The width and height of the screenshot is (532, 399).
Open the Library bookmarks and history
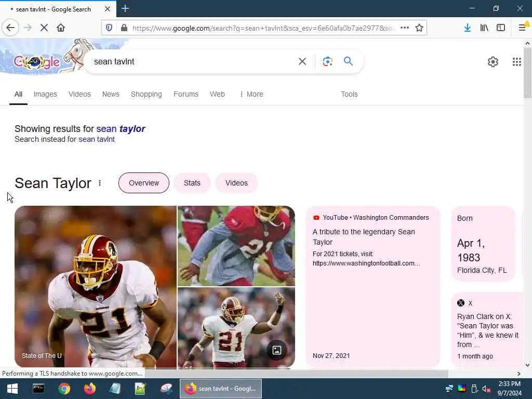coord(484,28)
